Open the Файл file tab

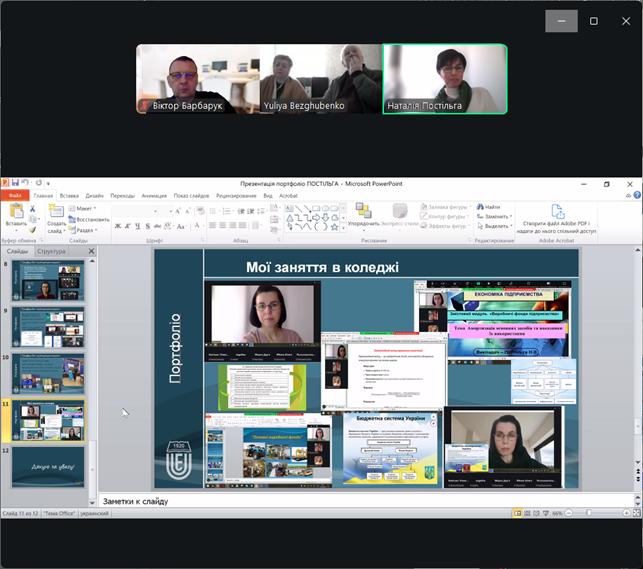pyautogui.click(x=15, y=196)
